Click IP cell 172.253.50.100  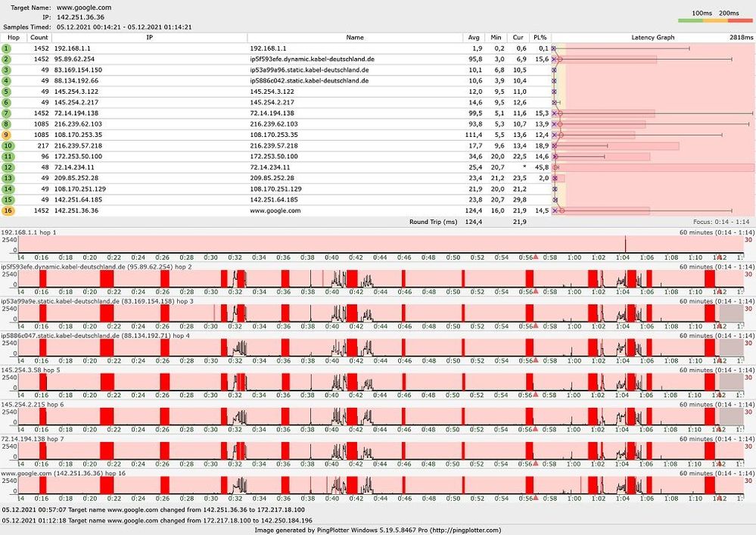(78, 157)
